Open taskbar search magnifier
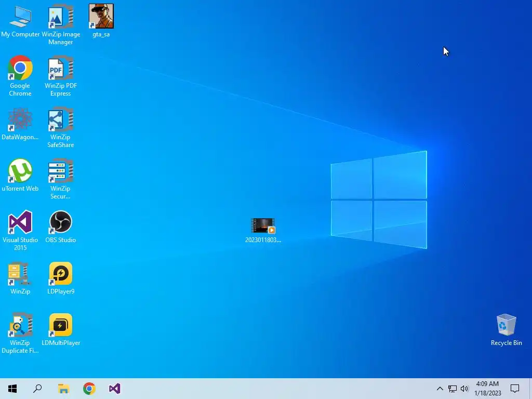The height and width of the screenshot is (399, 532). click(x=37, y=389)
